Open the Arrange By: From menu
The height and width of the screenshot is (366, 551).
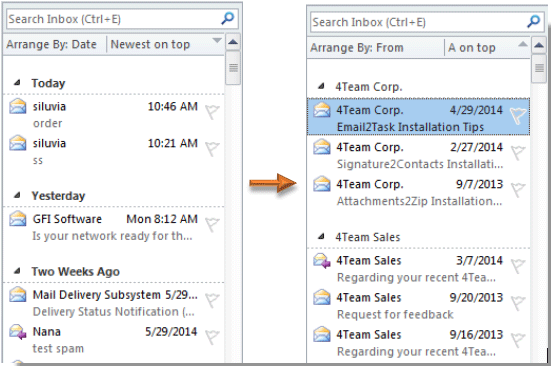tap(357, 47)
